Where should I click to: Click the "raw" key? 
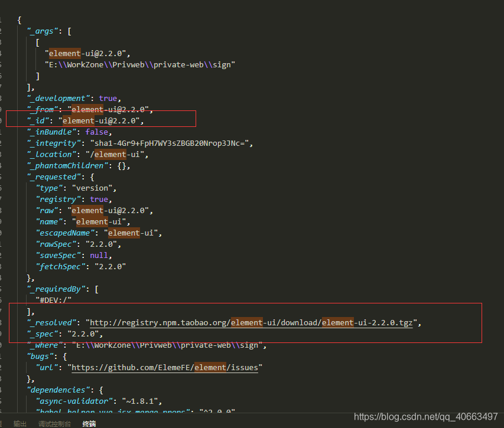(x=47, y=211)
